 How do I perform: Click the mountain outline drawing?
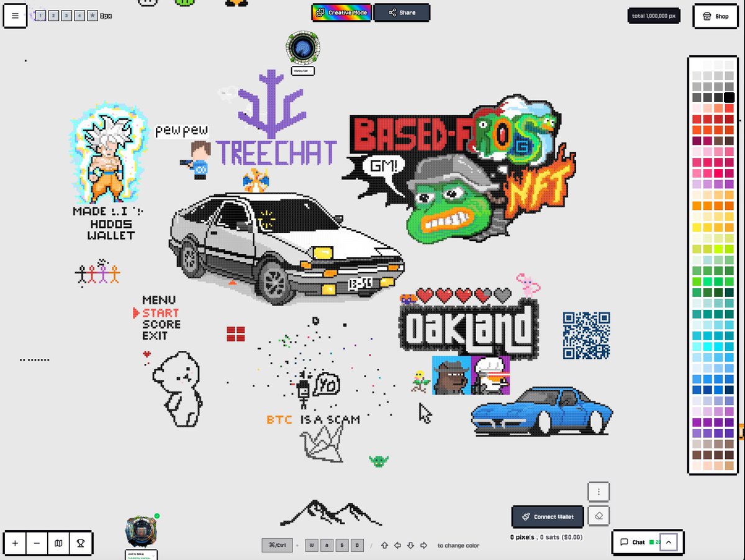pyautogui.click(x=331, y=512)
